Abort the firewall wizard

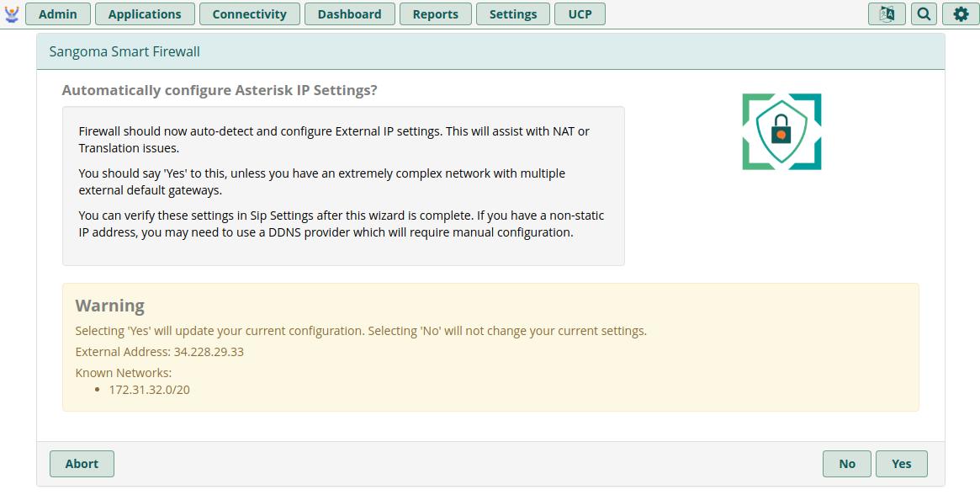(82, 464)
